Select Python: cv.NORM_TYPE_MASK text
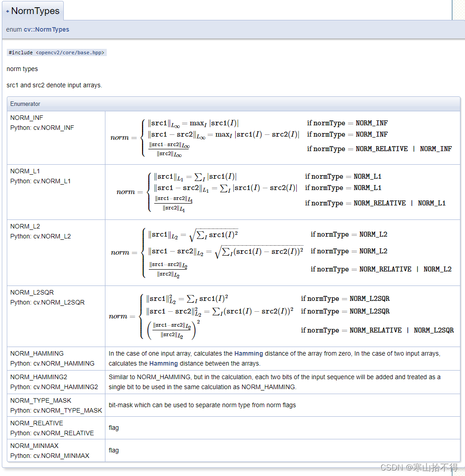The width and height of the screenshot is (465, 476). click(56, 411)
